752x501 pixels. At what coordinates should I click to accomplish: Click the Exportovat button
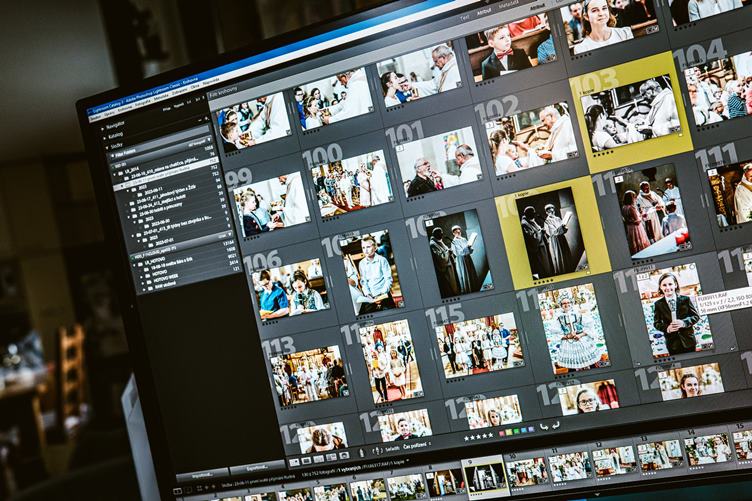[x=258, y=467]
